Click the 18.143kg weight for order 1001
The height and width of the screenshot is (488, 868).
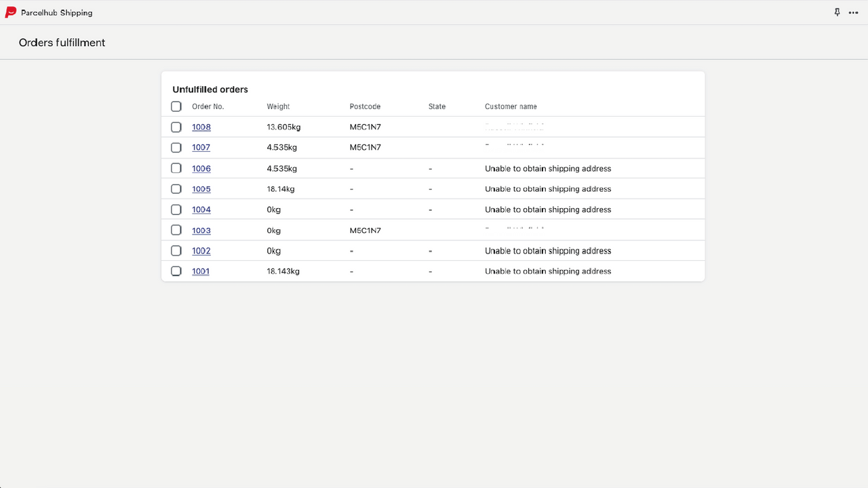point(283,271)
